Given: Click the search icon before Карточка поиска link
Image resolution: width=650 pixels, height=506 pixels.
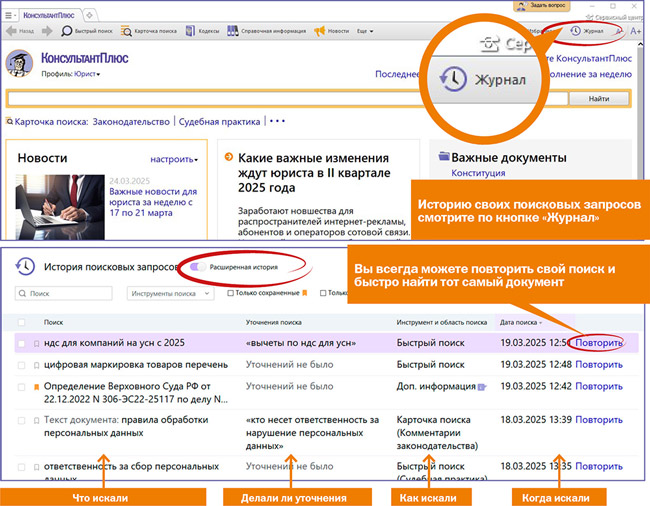Looking at the screenshot, I should [9, 121].
